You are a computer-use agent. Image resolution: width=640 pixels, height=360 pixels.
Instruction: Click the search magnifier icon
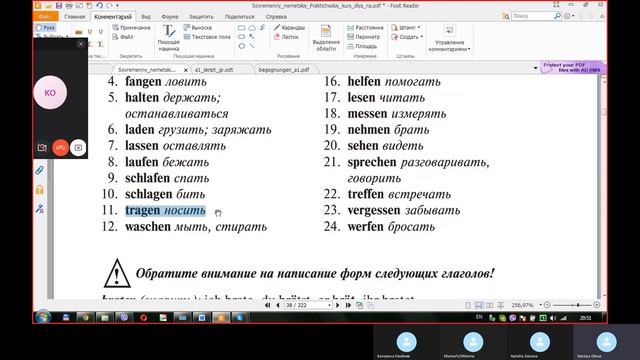[x=558, y=16]
